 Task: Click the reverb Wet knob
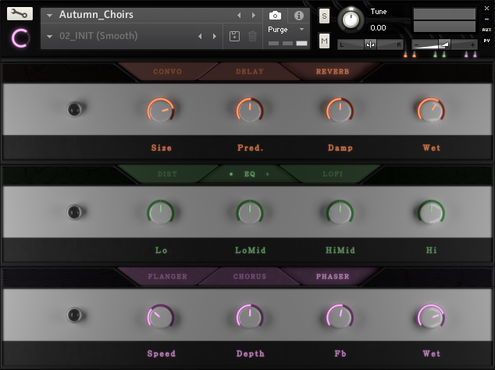(x=431, y=110)
